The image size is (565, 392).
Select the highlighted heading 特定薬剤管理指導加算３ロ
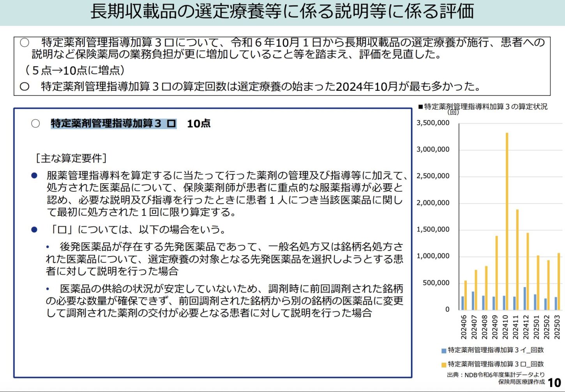pos(113,124)
